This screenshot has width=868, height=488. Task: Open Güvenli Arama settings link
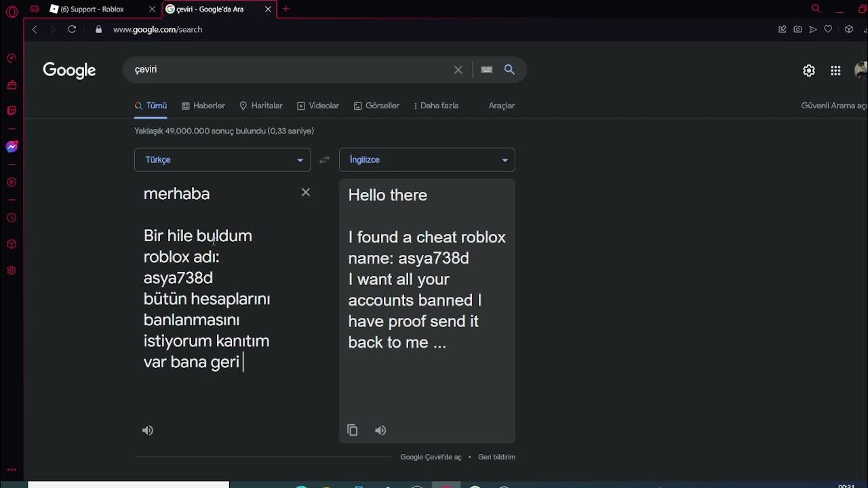pyautogui.click(x=834, y=106)
